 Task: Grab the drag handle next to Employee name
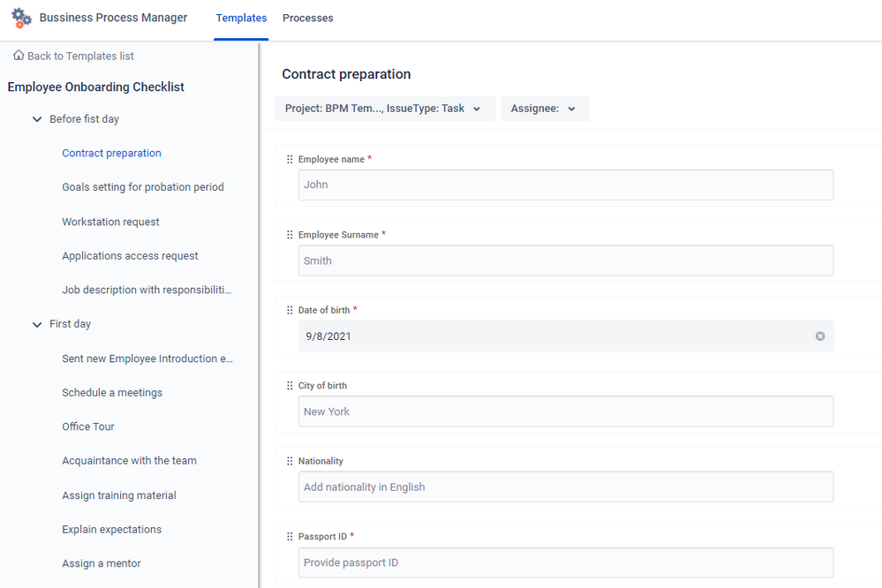(290, 159)
